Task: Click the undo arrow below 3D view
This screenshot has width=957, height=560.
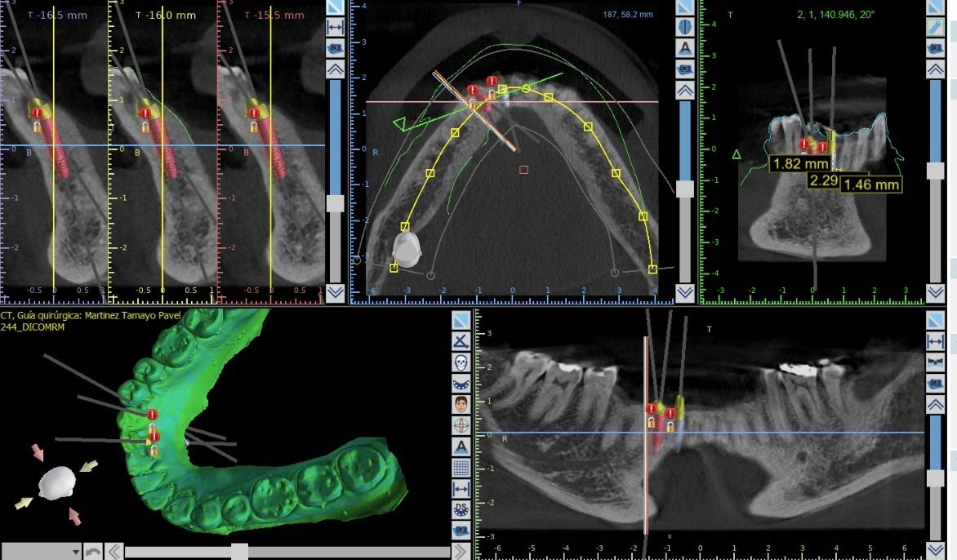Action: 94,552
